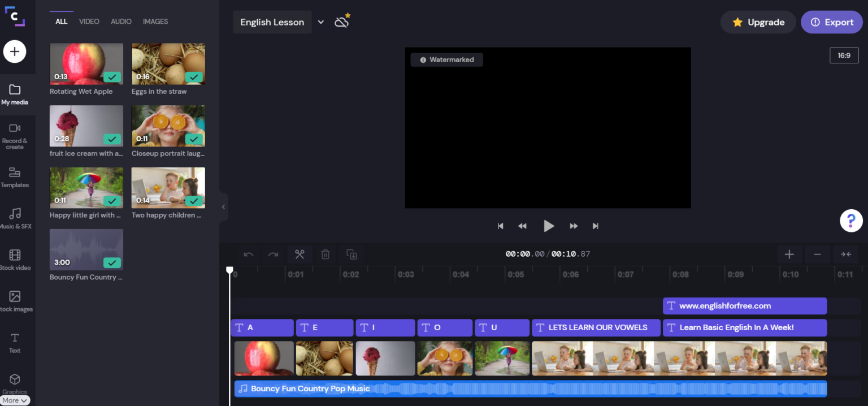
Task: Switch to the VIDEO media tab
Action: click(89, 21)
